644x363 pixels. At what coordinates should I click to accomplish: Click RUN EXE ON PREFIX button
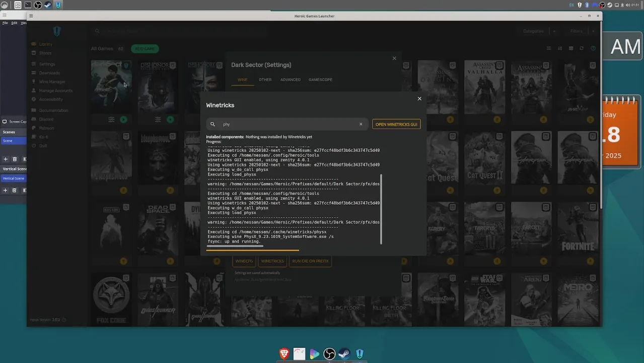pyautogui.click(x=310, y=261)
